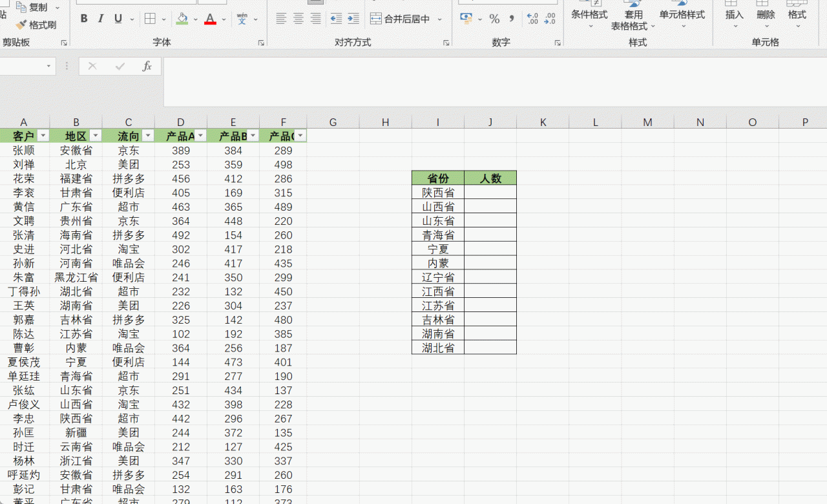Apply cell borders icon
Image resolution: width=827 pixels, height=504 pixels.
150,19
